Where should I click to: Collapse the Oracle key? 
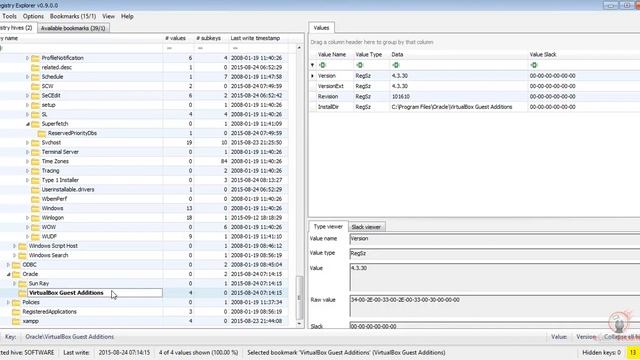pyautogui.click(x=9, y=274)
